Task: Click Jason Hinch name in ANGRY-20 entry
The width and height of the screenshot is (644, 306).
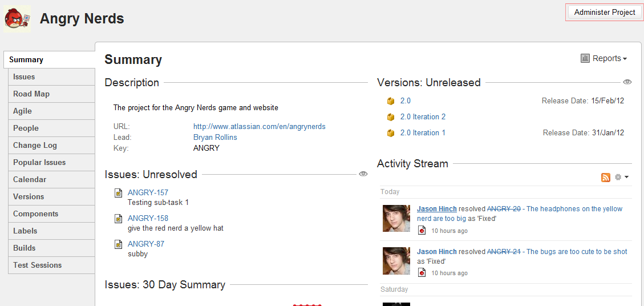Action: click(436, 209)
